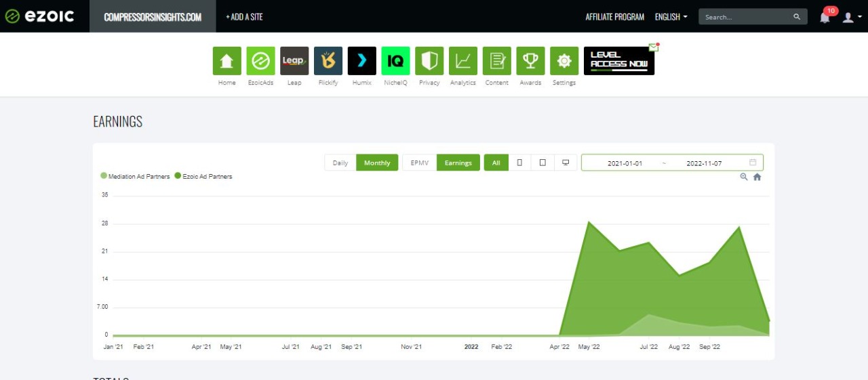Open the Awards trophy icon
Screen dimensions: 868x380
pos(530,61)
